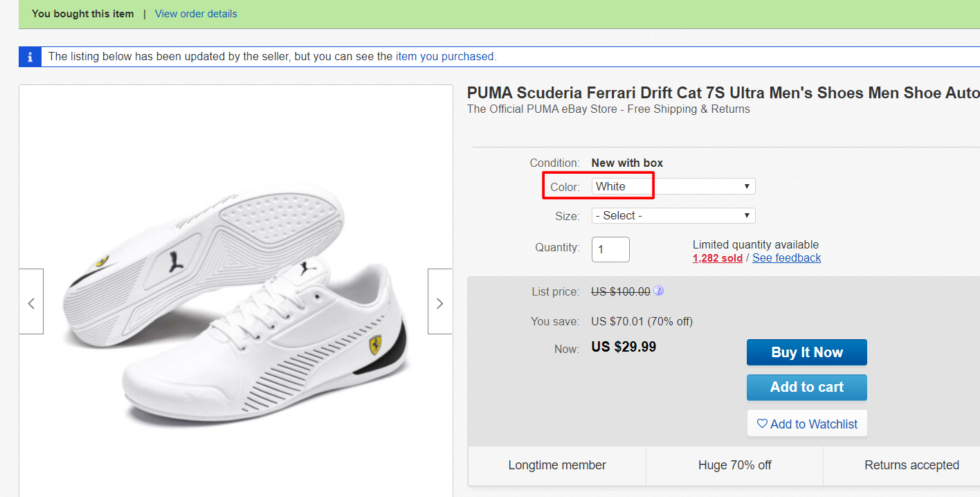The image size is (980, 497).
Task: Click the list price help icon
Action: click(659, 291)
